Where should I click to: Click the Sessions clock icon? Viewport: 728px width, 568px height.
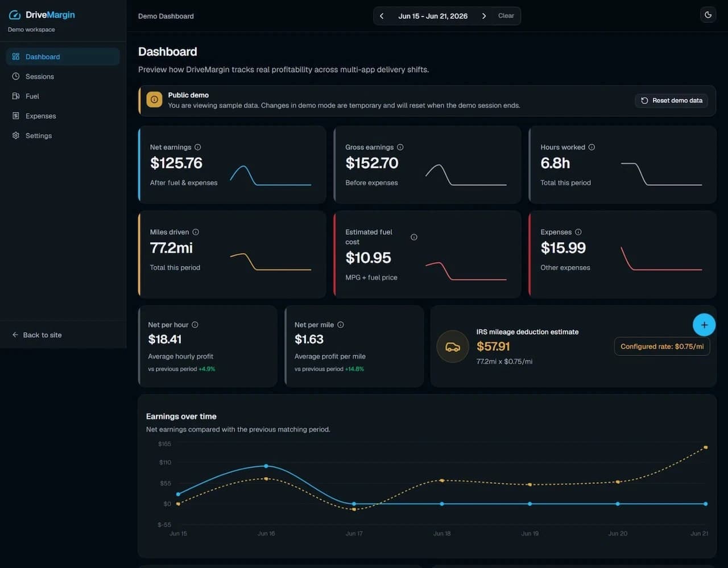[16, 76]
